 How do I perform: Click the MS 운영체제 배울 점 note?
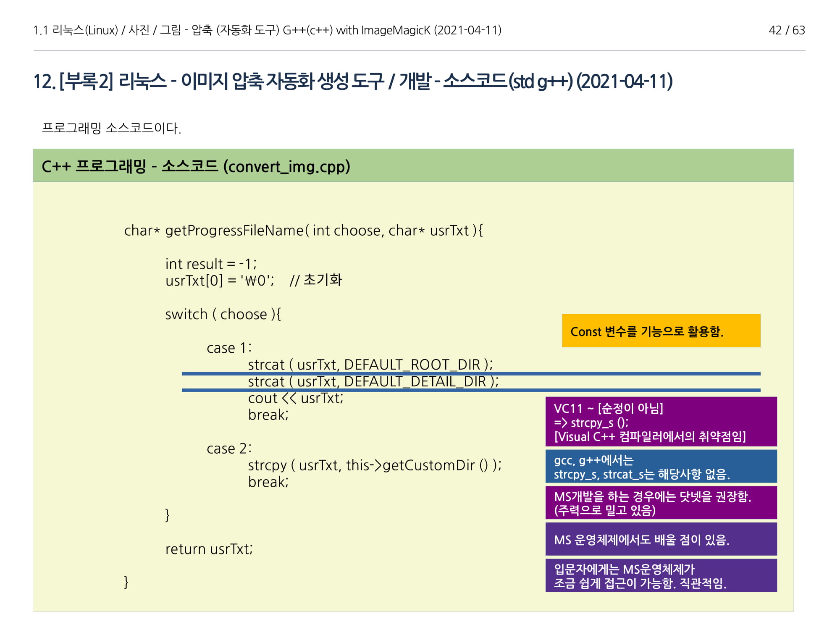coord(661,539)
